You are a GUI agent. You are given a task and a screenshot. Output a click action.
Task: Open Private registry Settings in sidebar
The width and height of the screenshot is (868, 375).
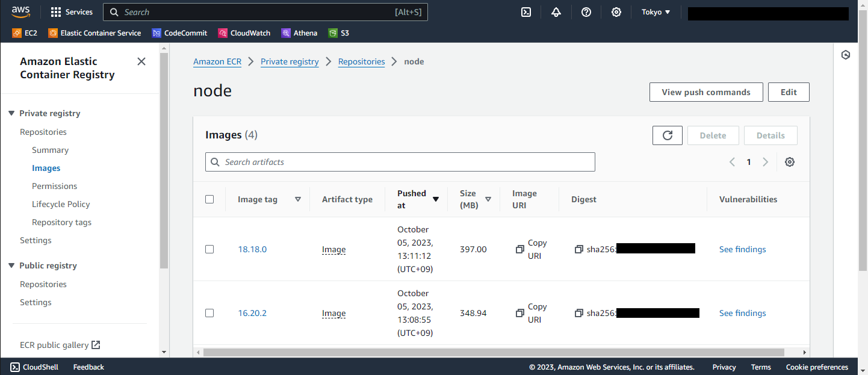coord(36,240)
